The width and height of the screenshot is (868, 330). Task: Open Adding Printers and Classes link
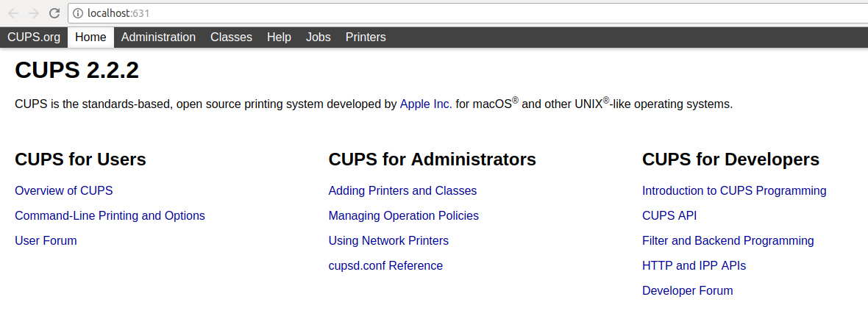[x=402, y=190]
